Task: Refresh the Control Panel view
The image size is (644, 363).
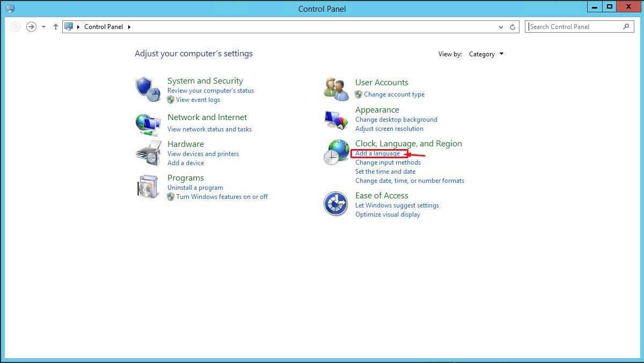Action: click(513, 27)
